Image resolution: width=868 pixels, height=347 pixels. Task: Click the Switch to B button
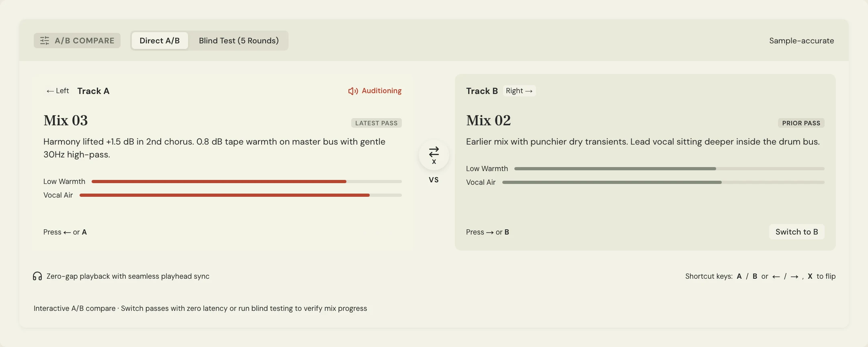coord(796,232)
